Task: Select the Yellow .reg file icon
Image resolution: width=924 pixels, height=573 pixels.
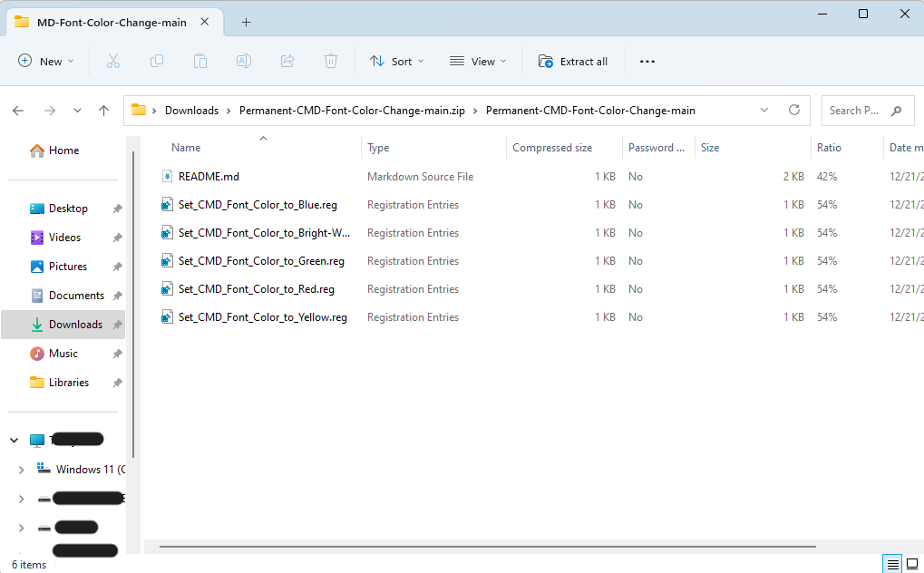Action: (x=168, y=317)
